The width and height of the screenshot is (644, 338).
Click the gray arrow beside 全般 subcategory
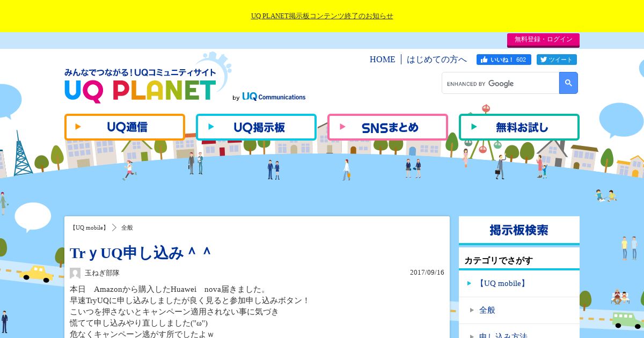coord(472,310)
